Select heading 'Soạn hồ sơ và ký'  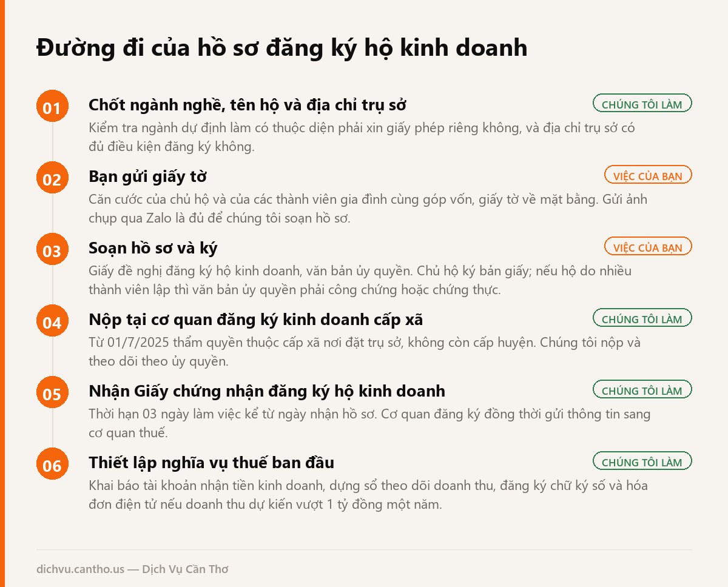point(153,248)
